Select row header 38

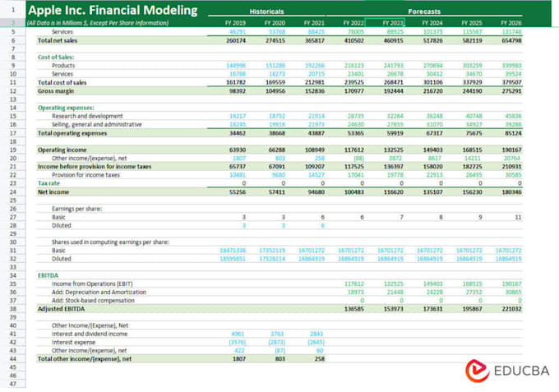pos(13,309)
